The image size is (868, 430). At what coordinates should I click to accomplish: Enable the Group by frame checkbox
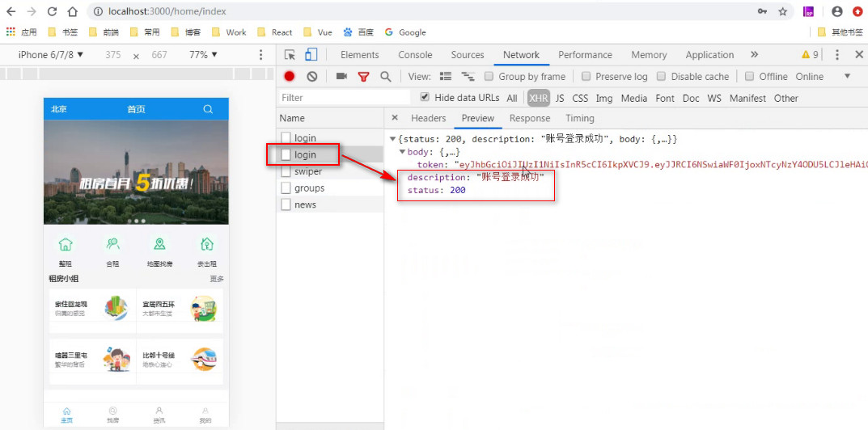click(x=489, y=76)
